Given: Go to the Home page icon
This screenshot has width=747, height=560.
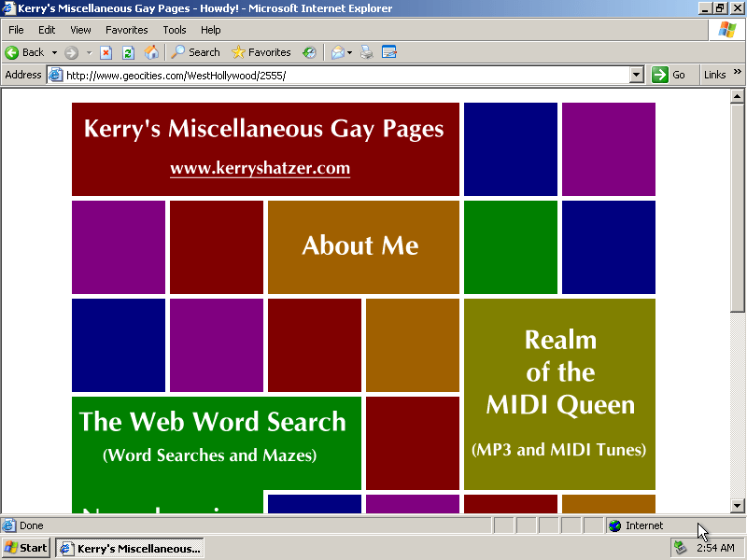Looking at the screenshot, I should (150, 52).
